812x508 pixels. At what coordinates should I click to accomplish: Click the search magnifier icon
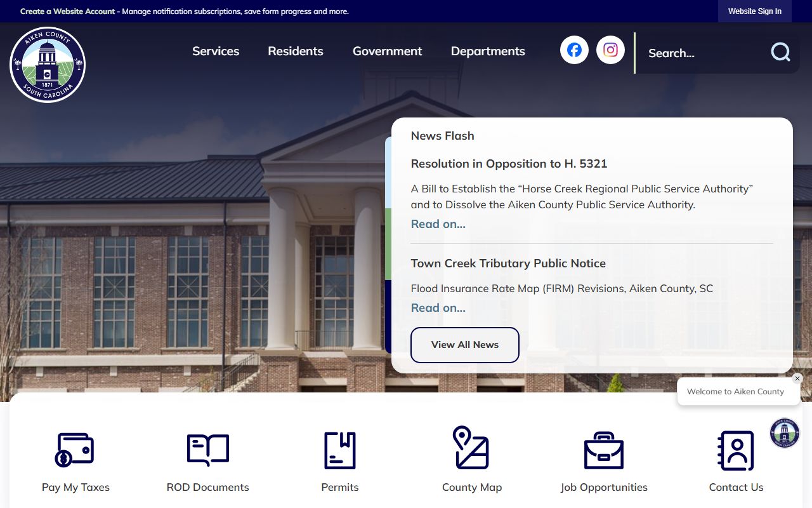pos(780,52)
